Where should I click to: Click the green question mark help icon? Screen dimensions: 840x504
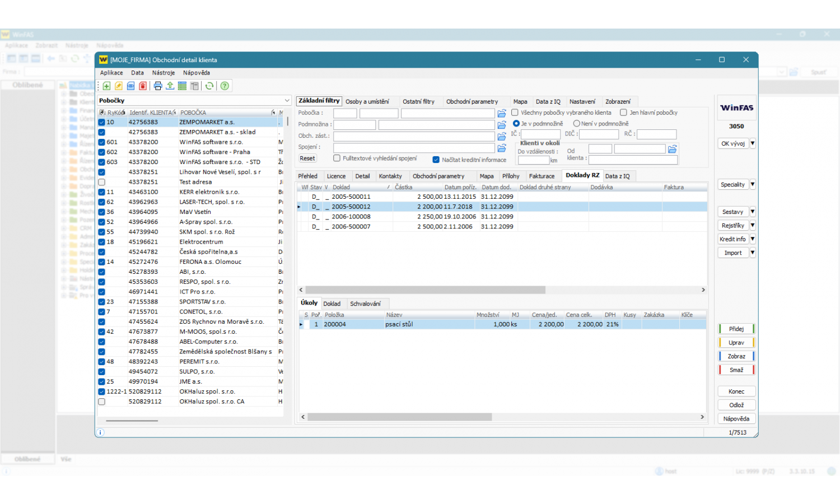(x=225, y=86)
